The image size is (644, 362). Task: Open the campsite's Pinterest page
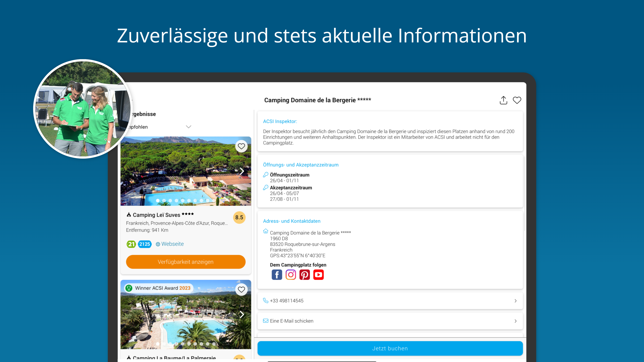click(305, 275)
